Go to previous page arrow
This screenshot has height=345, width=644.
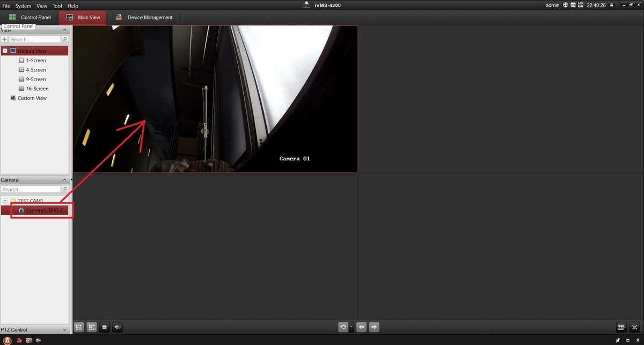[x=362, y=327]
